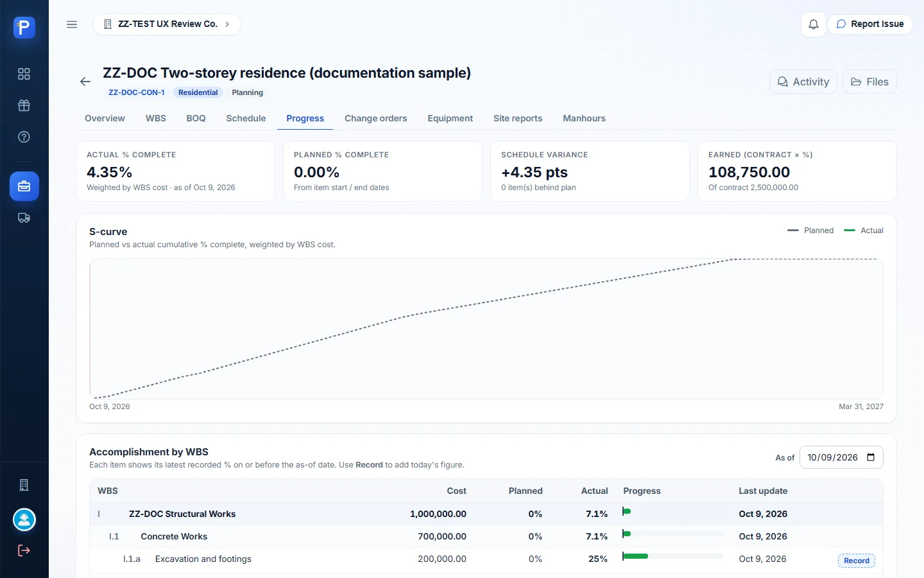This screenshot has height=578, width=924.
Task: Click the As of date input field
Action: tap(841, 457)
